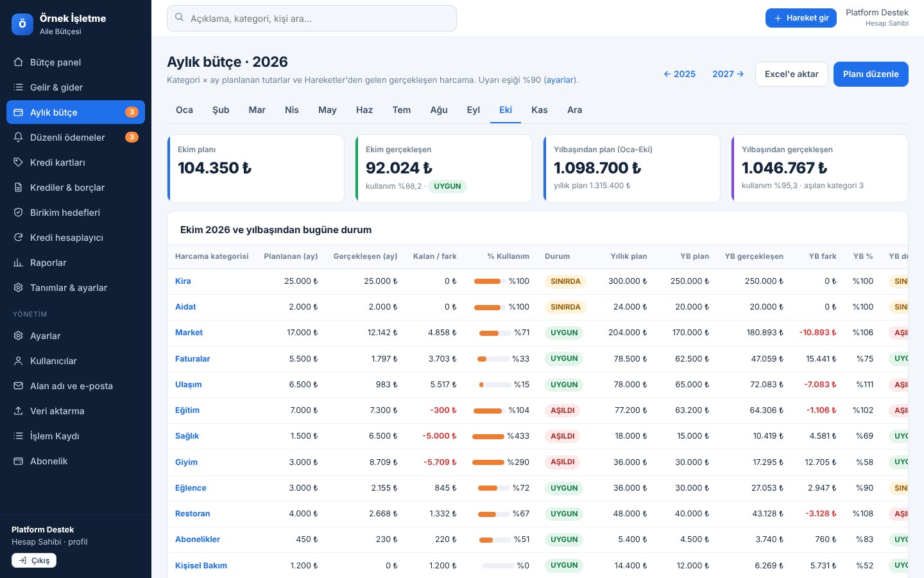Open the Sağlık category link

pyautogui.click(x=187, y=436)
